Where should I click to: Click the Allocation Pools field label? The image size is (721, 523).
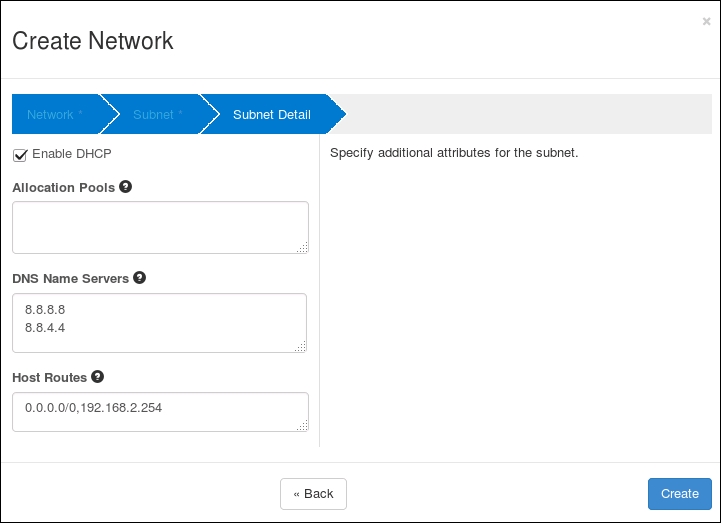(x=63, y=188)
